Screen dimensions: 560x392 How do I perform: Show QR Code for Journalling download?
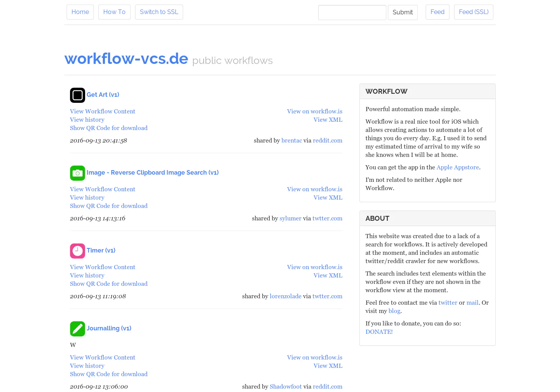[109, 374]
